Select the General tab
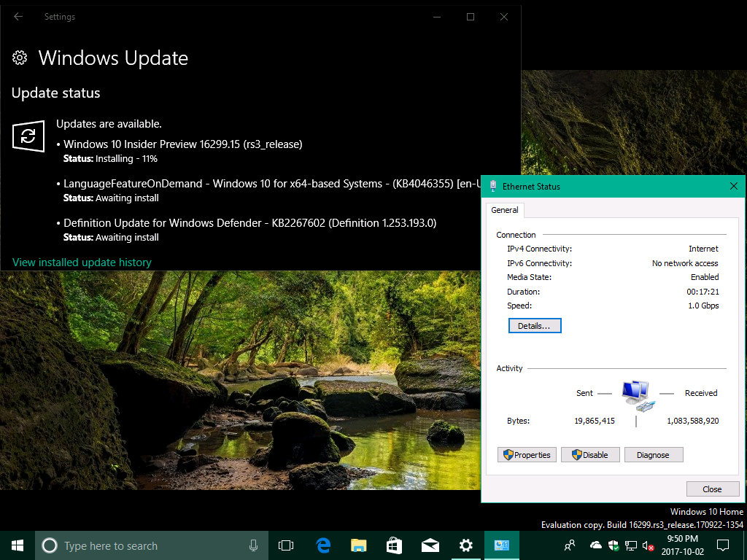 tap(505, 210)
